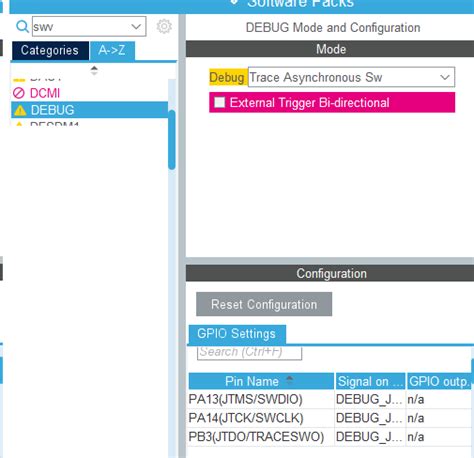Select the PA13(JTMS/SWDIO) pin row
Image resolution: width=474 pixels, height=458 pixels.
tap(330, 399)
